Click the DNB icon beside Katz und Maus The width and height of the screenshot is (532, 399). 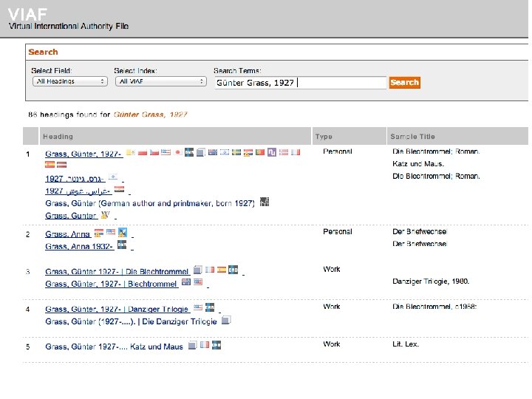[216, 345]
